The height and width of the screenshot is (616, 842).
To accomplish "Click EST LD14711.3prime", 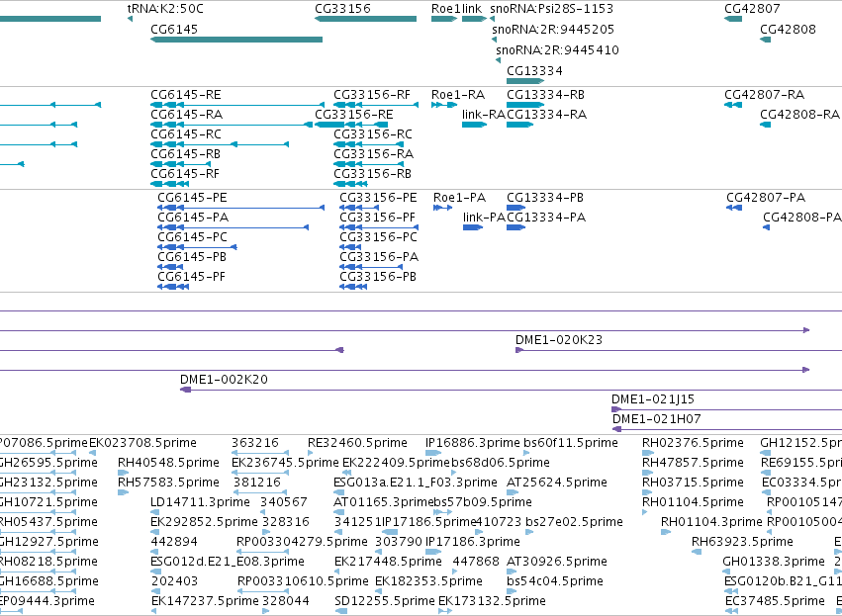I will [x=153, y=513].
